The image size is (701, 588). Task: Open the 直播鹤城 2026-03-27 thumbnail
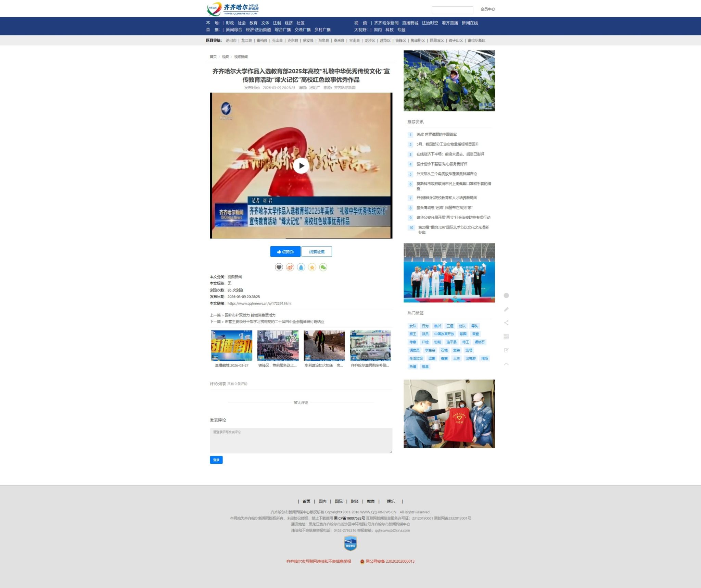[x=231, y=346]
